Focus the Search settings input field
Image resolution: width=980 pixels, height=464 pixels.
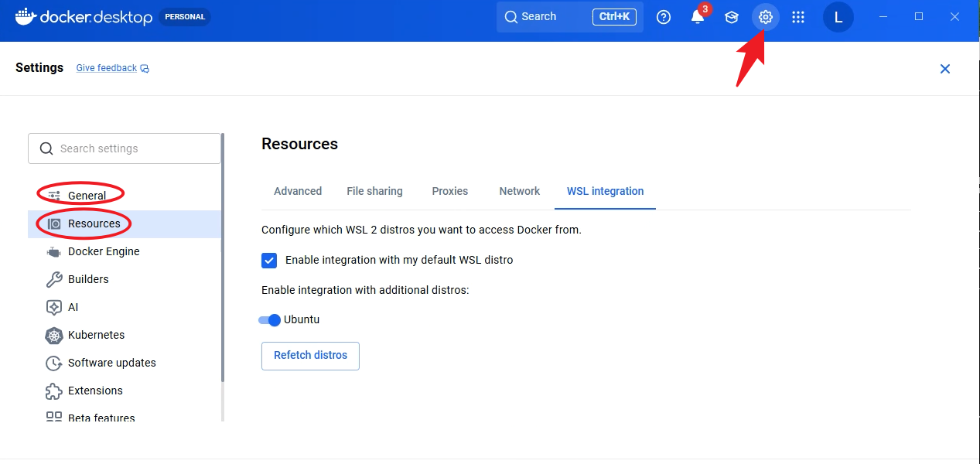click(125, 148)
